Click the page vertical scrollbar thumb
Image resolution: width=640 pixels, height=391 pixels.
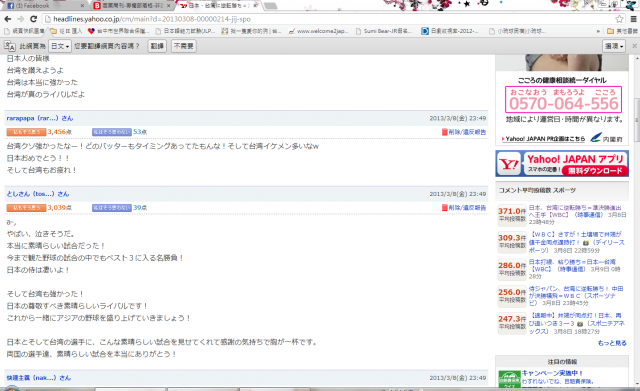tap(637, 120)
